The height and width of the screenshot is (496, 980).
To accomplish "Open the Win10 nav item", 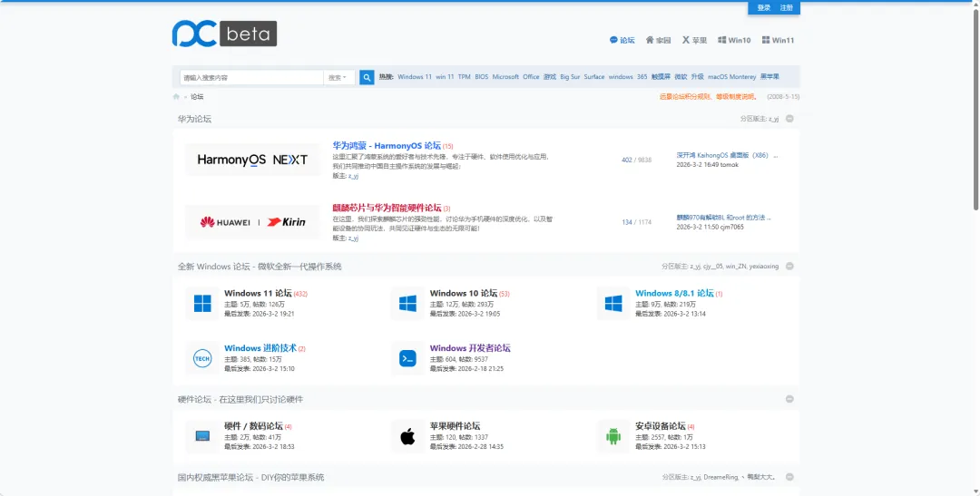I will coord(734,40).
